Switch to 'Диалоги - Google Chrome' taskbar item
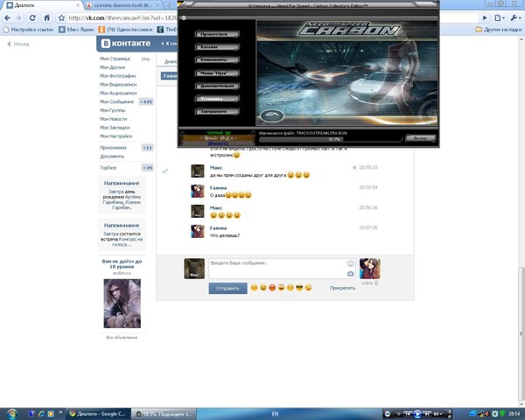 (97, 414)
